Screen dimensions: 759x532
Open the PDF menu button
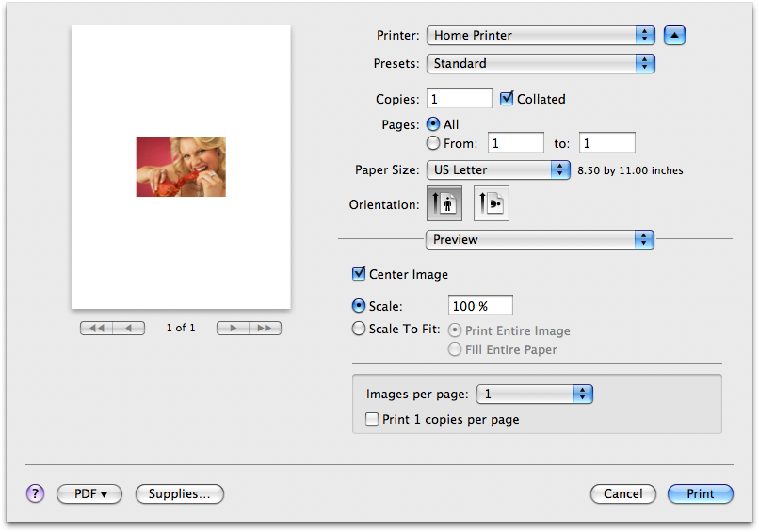pyautogui.click(x=91, y=493)
